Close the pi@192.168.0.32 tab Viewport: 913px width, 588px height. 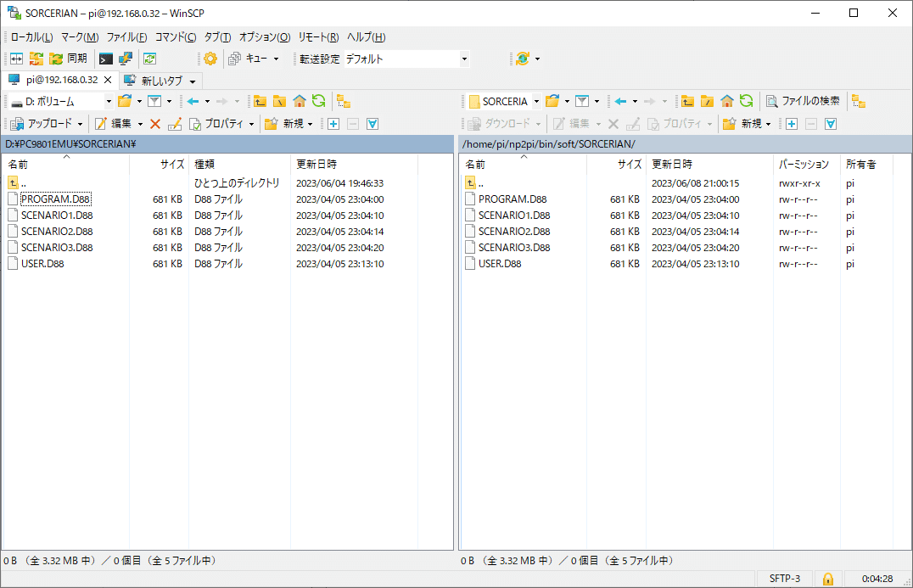pos(108,80)
